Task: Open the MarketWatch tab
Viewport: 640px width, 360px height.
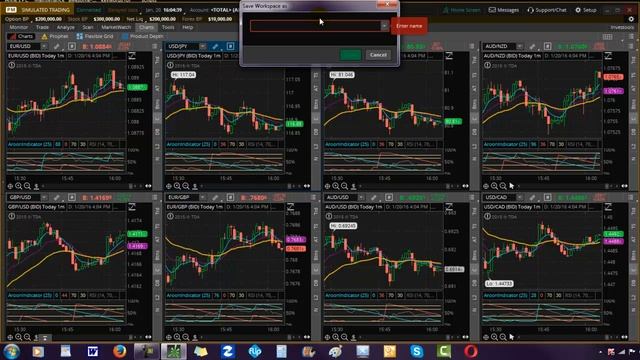Action: point(116,27)
